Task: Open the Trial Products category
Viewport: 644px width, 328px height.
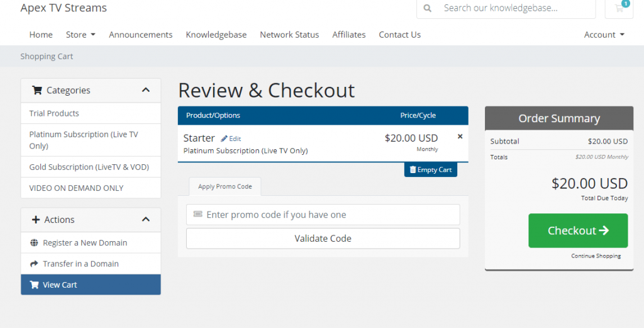Action: [x=91, y=113]
